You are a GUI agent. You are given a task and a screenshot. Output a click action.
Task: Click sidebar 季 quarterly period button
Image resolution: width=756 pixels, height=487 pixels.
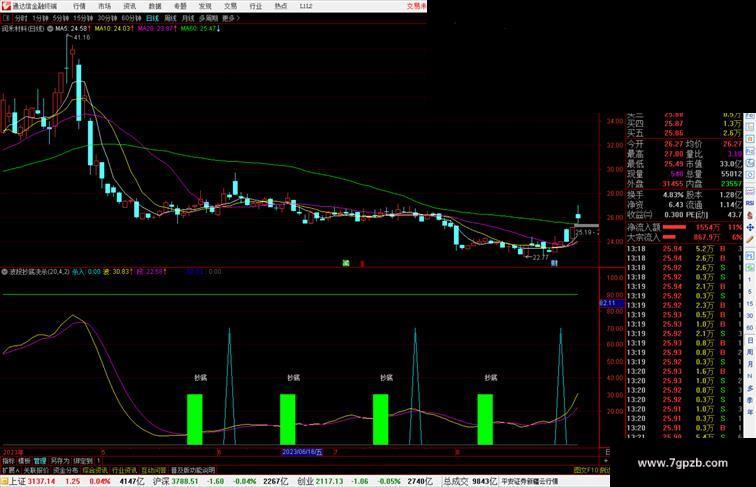[750, 400]
